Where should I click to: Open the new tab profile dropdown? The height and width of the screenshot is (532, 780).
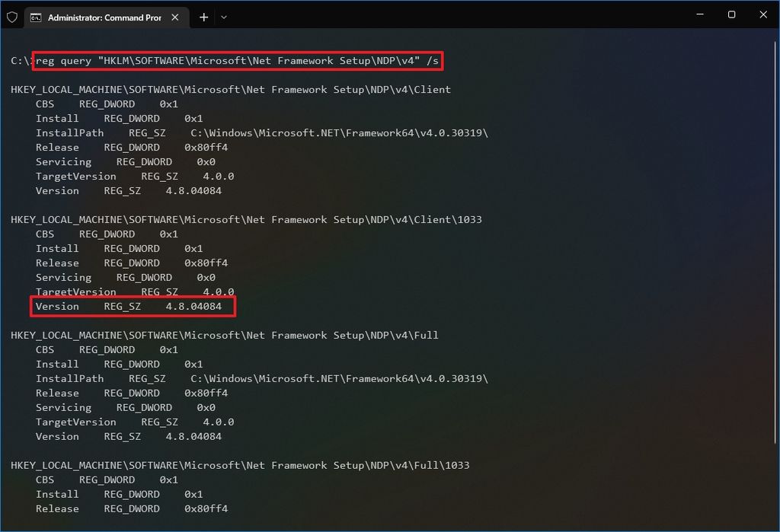tap(224, 18)
